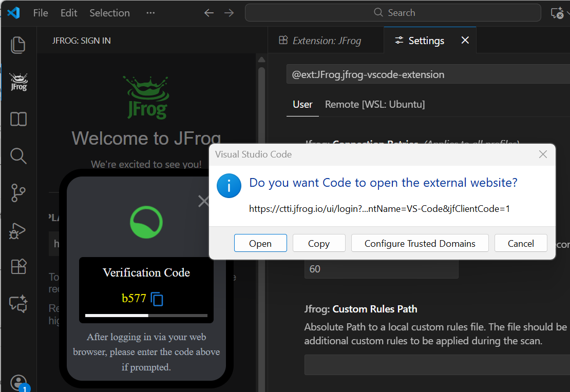Click the Connection Retries value field showing 60
Screen dimensions: 570x392
coord(382,269)
